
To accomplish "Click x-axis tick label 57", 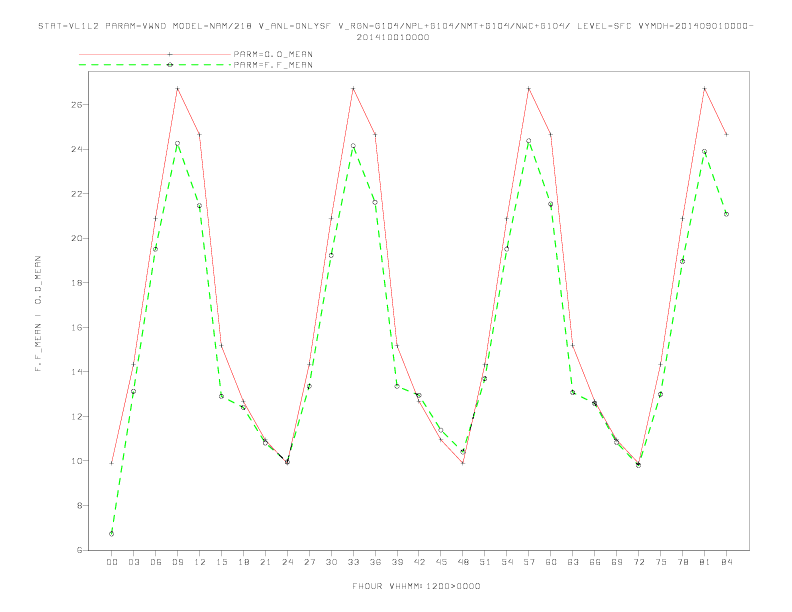I will pyautogui.click(x=529, y=562).
